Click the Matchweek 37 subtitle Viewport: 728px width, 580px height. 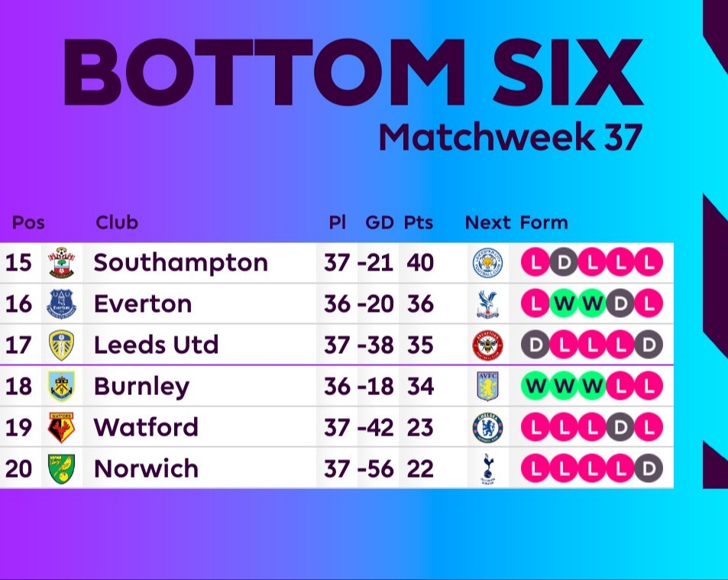point(510,137)
